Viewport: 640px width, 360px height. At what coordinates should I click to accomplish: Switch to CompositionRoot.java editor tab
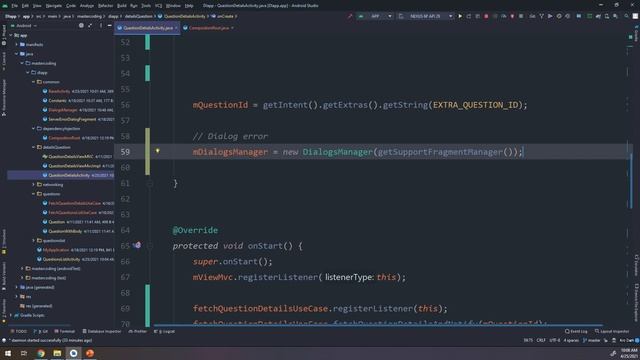209,28
